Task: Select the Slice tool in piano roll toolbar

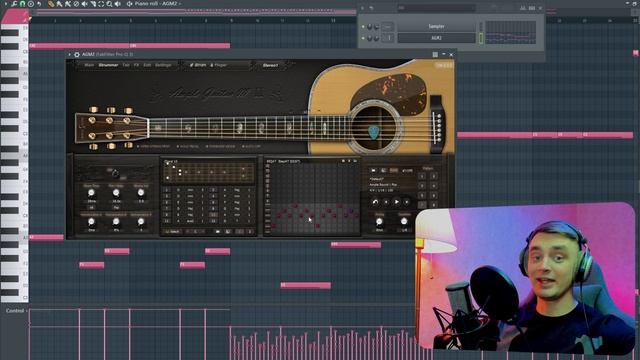Action: 93,4
